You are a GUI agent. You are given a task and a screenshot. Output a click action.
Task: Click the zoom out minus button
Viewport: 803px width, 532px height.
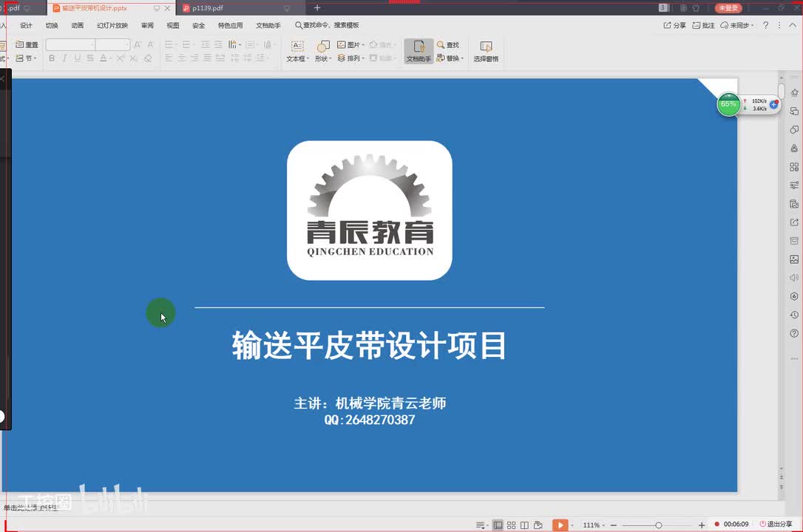click(x=614, y=525)
